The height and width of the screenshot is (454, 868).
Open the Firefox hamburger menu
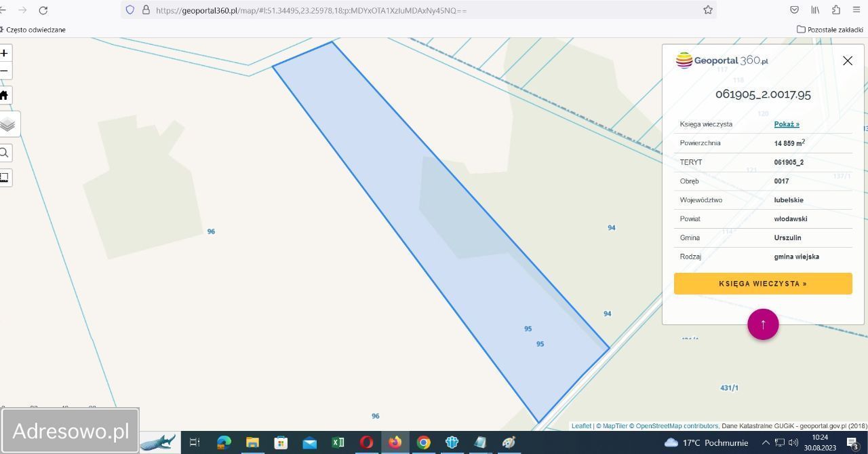[856, 10]
